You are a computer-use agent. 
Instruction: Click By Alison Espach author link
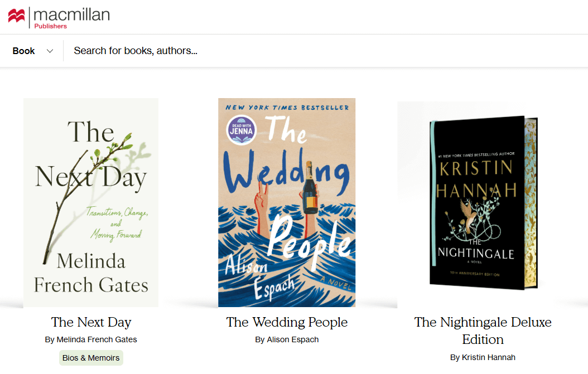point(287,339)
